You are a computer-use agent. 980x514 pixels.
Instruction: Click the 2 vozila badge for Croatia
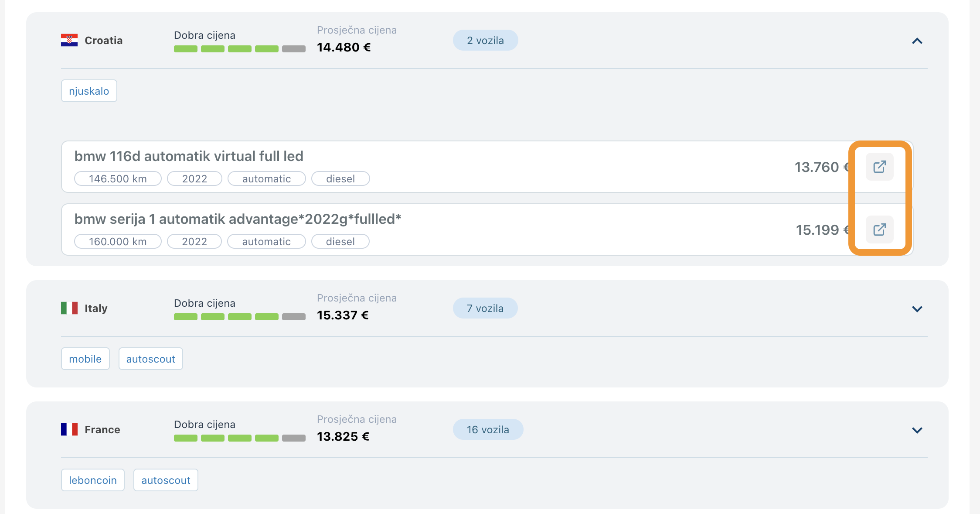click(486, 40)
